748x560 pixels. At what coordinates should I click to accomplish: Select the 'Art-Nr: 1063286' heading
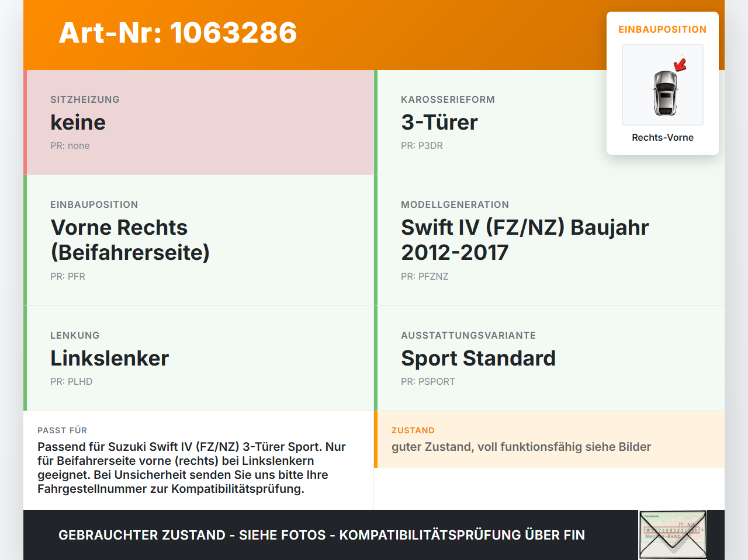(x=178, y=33)
